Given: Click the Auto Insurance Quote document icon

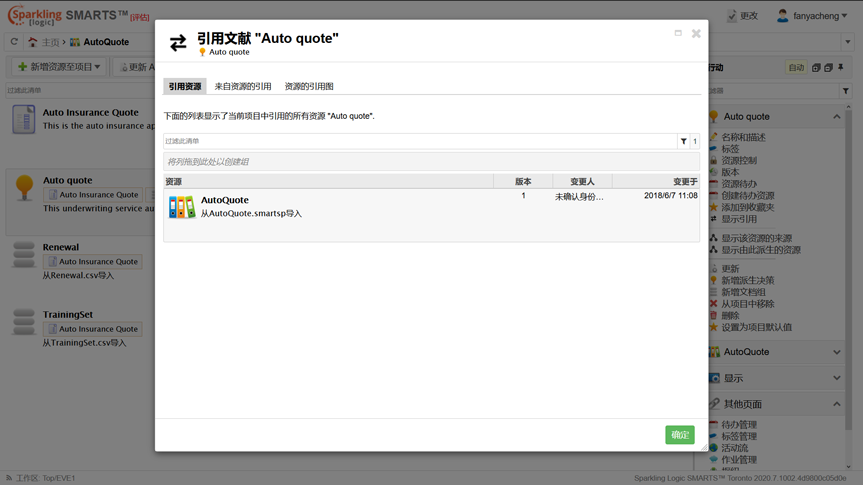Looking at the screenshot, I should point(23,119).
